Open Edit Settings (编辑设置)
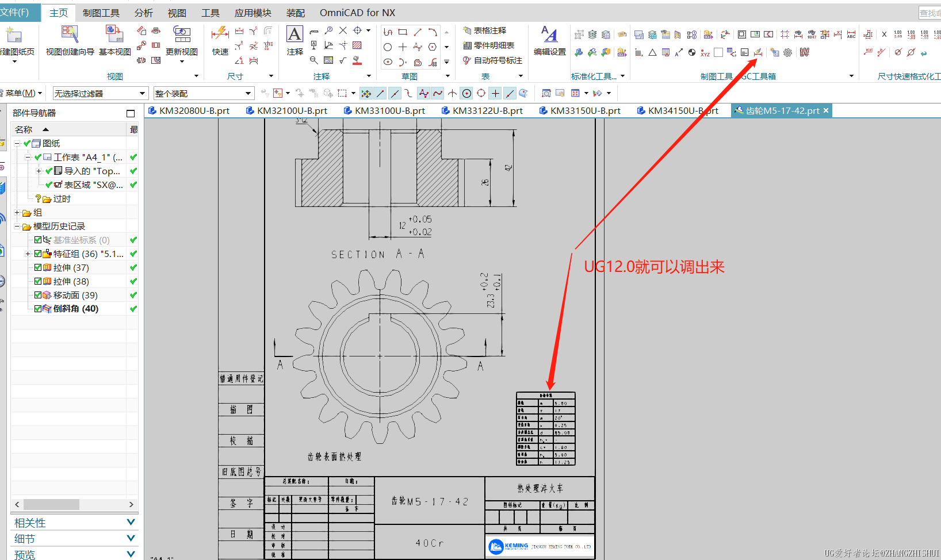Viewport: 941px width, 560px height. point(549,40)
